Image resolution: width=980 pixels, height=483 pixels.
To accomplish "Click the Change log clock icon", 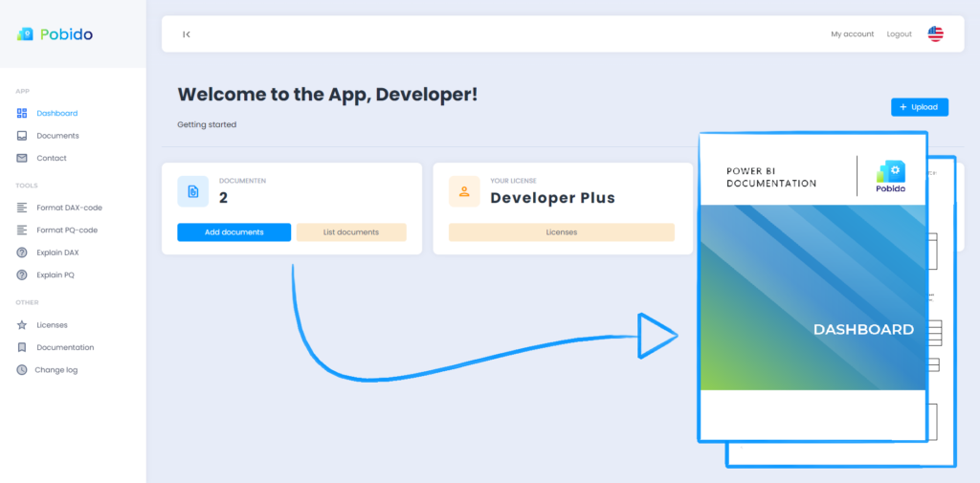I will click(22, 369).
